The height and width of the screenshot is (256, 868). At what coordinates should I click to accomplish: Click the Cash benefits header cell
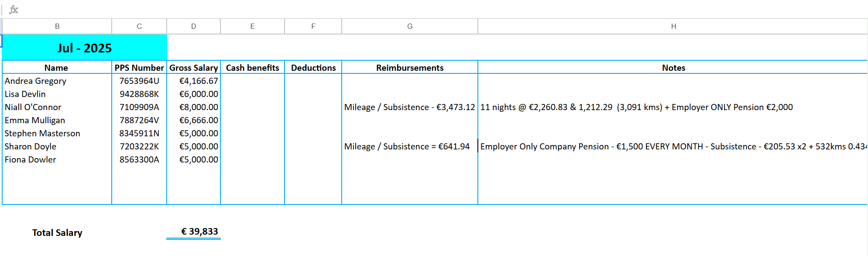click(252, 68)
